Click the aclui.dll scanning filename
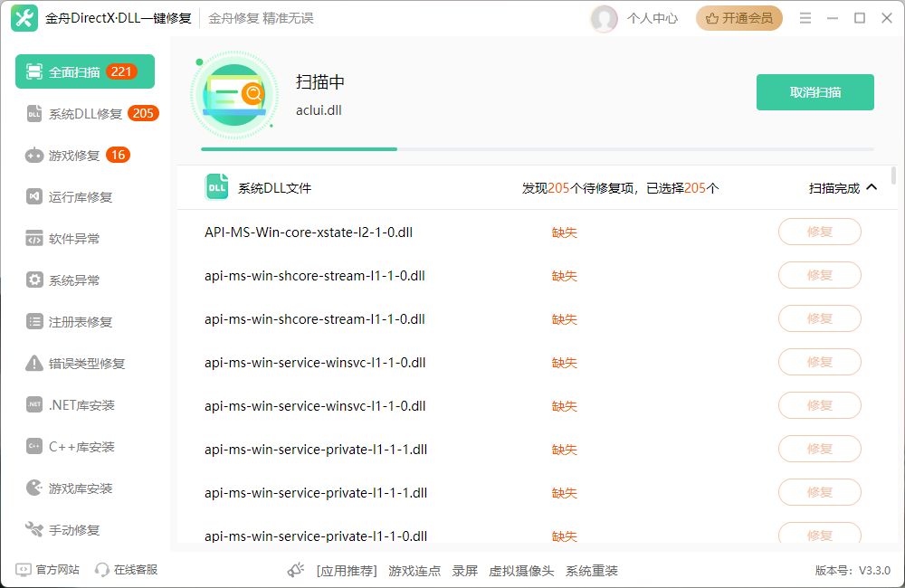The width and height of the screenshot is (905, 588). 319,110
